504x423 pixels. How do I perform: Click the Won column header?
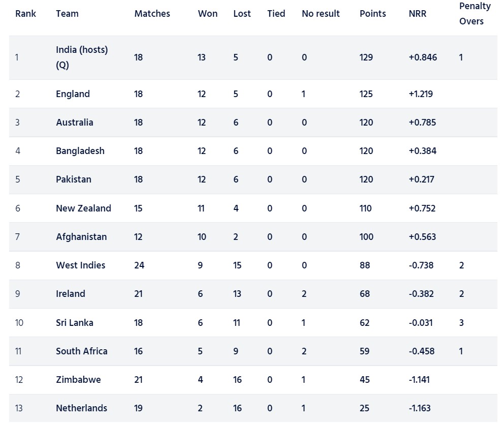[207, 14]
